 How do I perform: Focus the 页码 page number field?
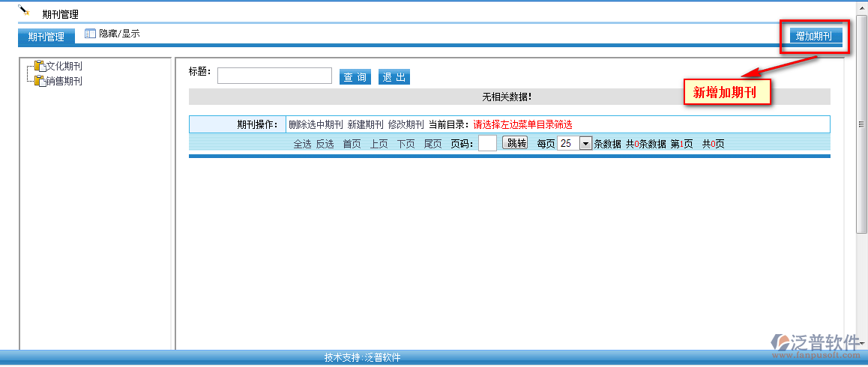(487, 143)
